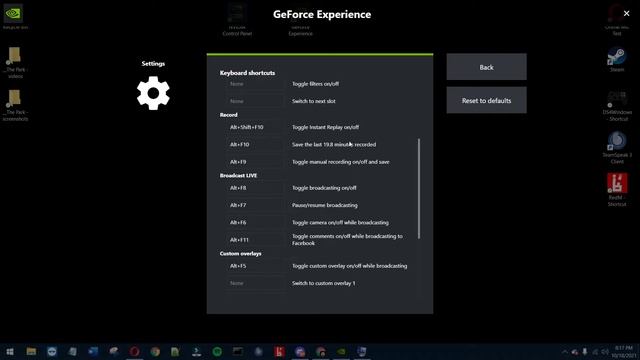Click the 'GeForce Experience' title text
This screenshot has width=640, height=360.
tap(322, 14)
